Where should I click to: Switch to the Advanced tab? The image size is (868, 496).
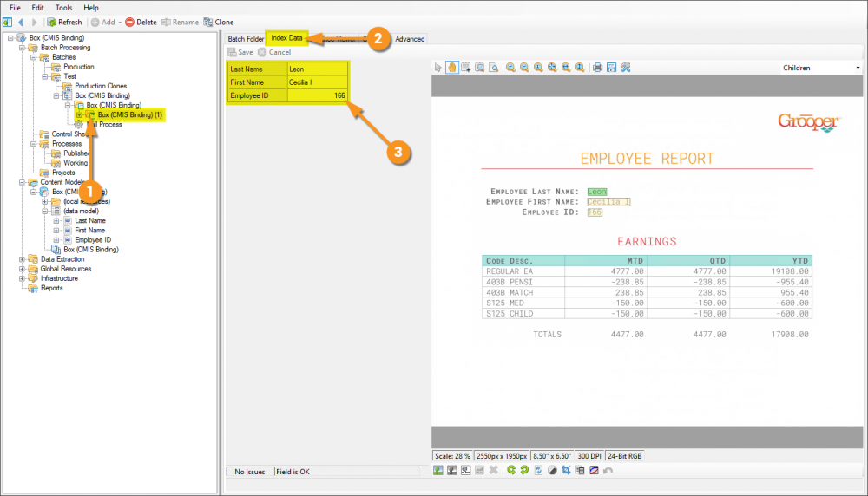pyautogui.click(x=410, y=39)
